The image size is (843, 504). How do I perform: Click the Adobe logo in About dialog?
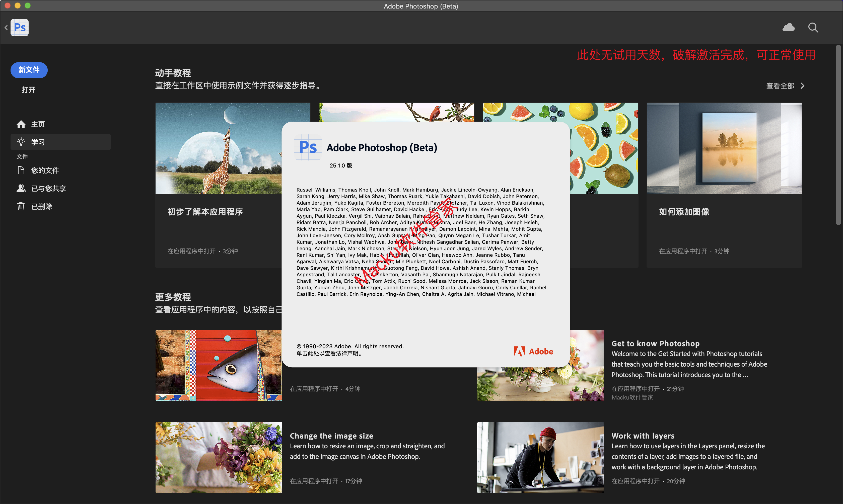(533, 351)
